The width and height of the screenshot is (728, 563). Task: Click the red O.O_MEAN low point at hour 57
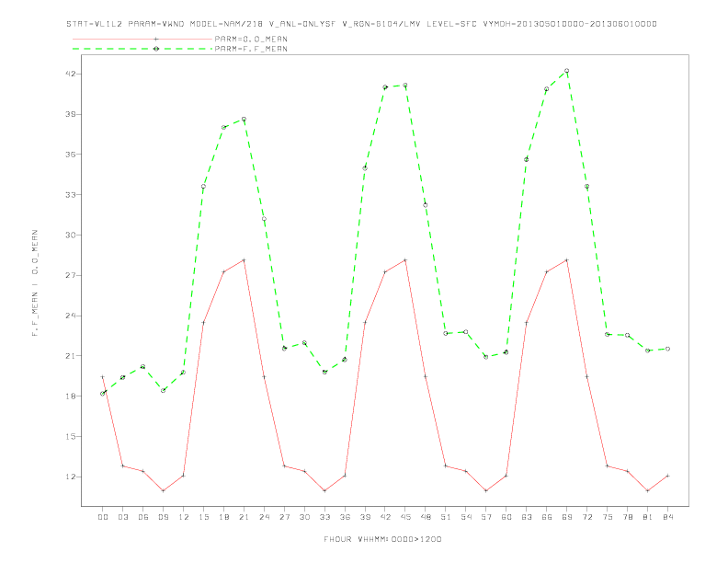click(486, 490)
